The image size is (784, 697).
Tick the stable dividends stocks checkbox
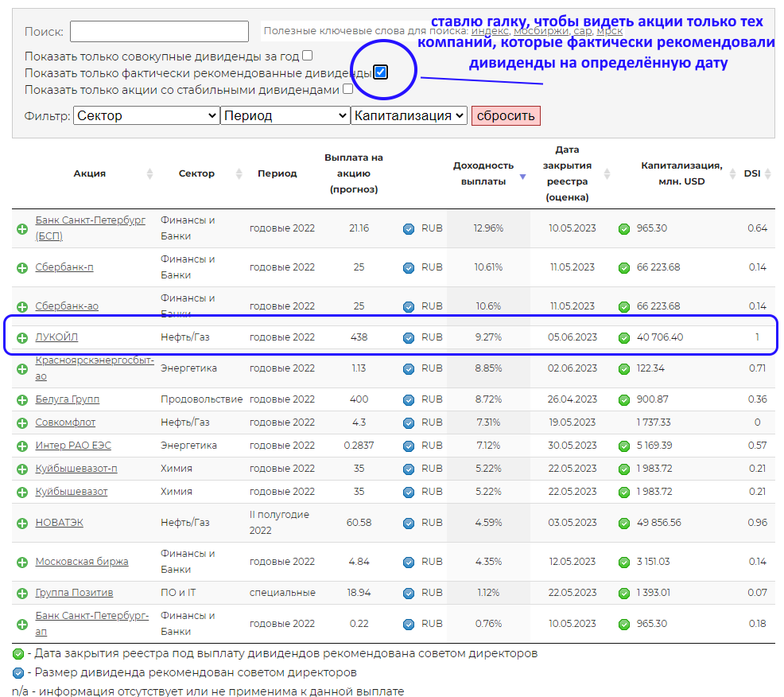pyautogui.click(x=348, y=89)
